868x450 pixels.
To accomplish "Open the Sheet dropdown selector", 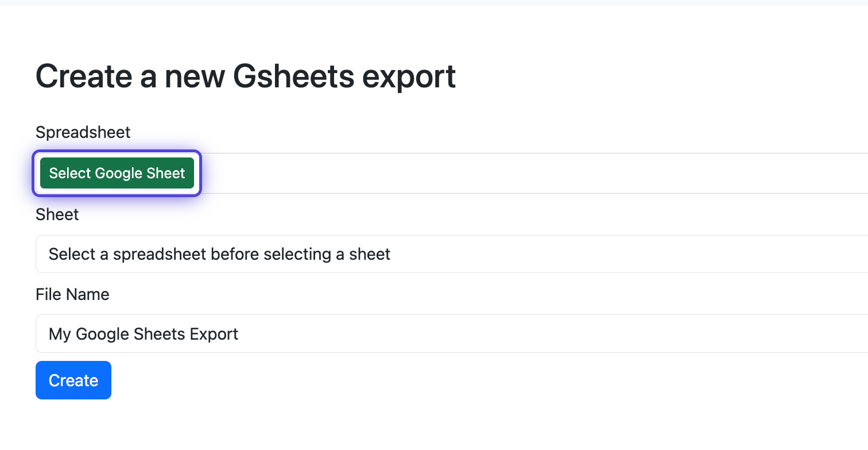I will 452,254.
